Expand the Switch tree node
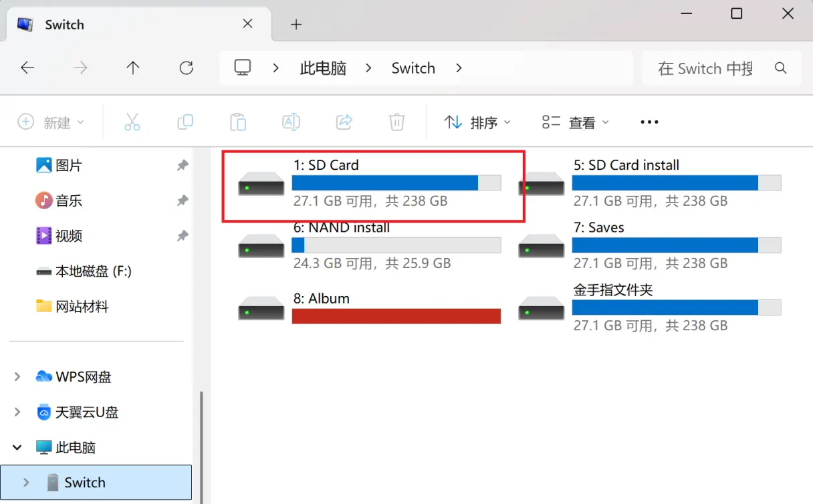This screenshot has height=504, width=813. [x=27, y=483]
